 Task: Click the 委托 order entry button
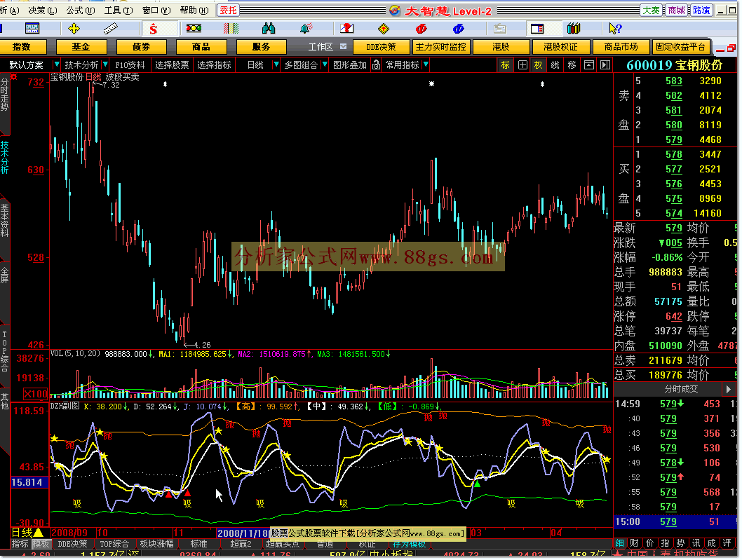coord(228,11)
